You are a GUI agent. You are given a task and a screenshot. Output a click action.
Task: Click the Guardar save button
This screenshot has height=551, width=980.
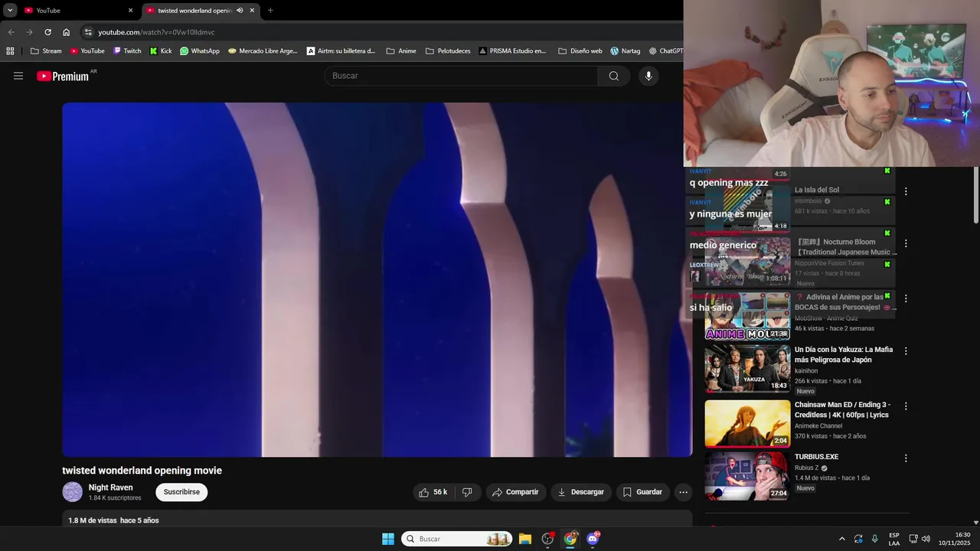point(642,492)
